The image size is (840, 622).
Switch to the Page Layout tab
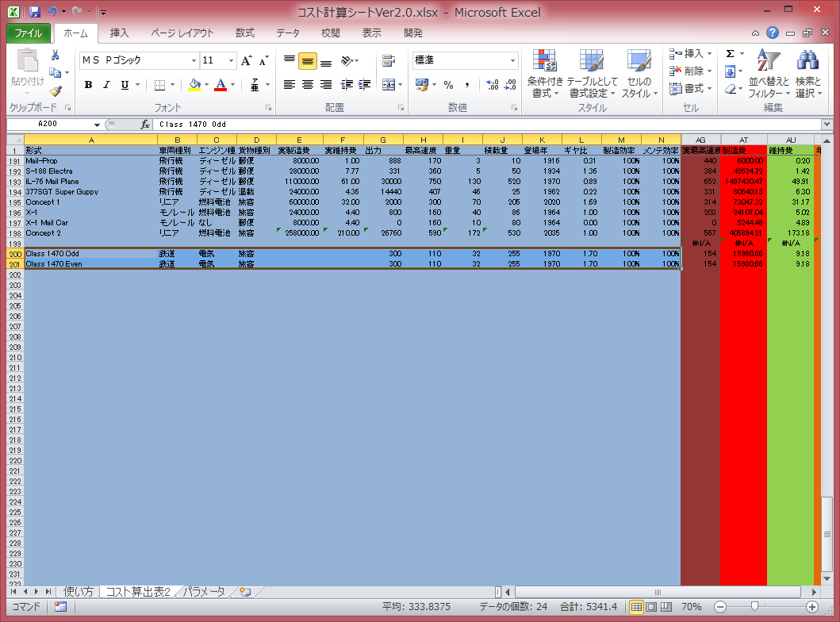click(x=182, y=33)
